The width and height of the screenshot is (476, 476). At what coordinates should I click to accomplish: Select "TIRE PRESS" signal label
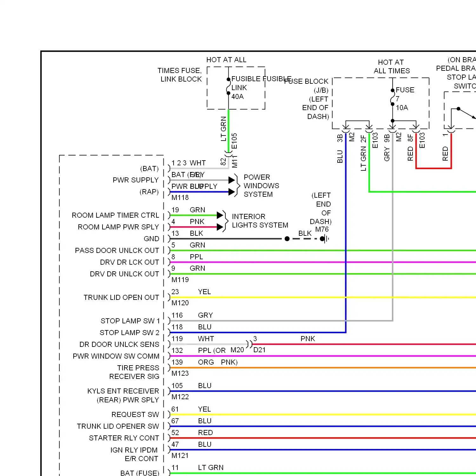[x=138, y=368]
